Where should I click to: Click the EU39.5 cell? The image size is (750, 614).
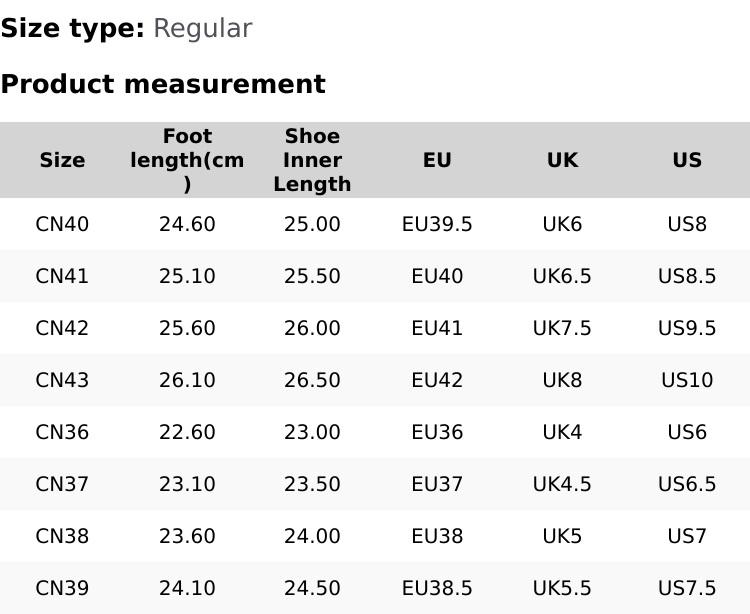pyautogui.click(x=437, y=224)
